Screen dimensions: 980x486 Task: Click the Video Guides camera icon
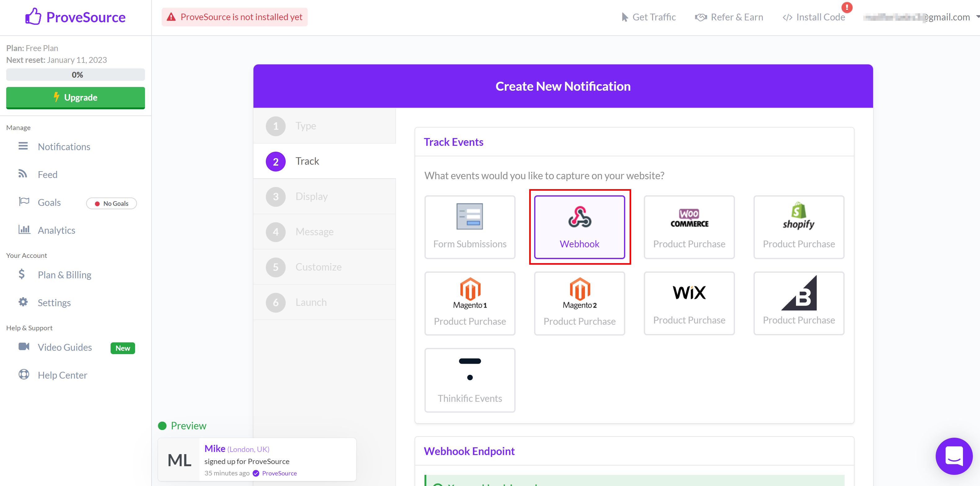coord(24,346)
